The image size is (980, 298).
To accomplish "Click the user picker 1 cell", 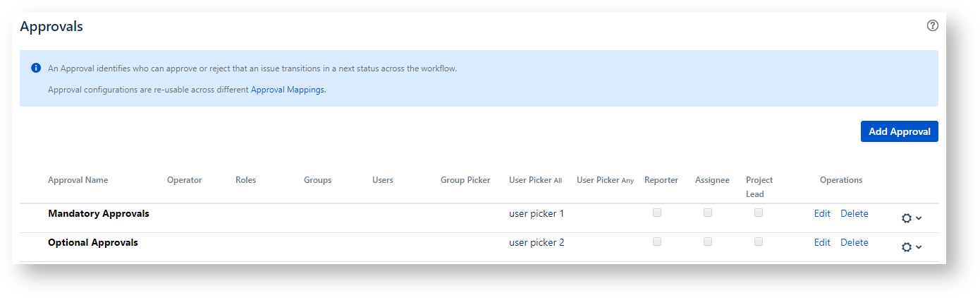I will [536, 213].
